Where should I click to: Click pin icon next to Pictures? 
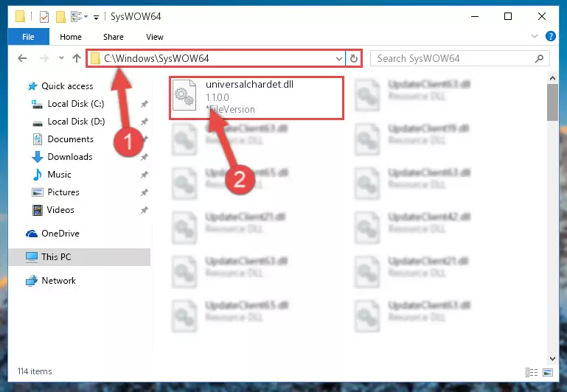click(144, 192)
